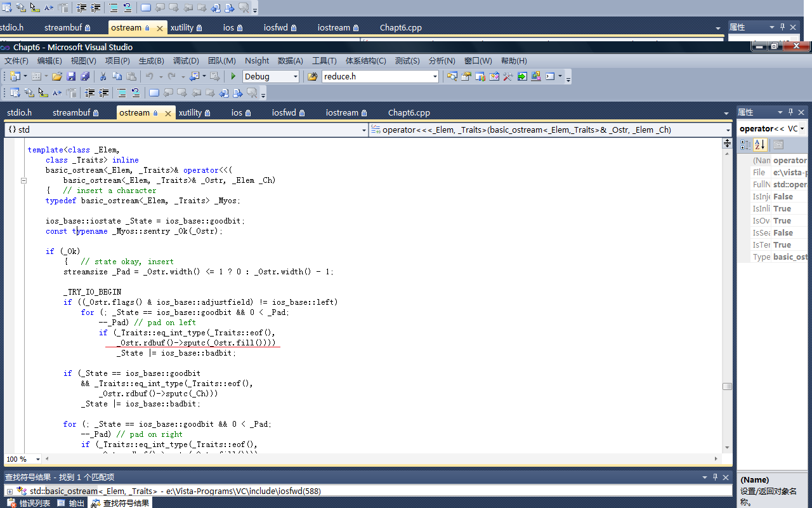812x508 pixels.
Task: Open Properties Window toolbar icon
Action: click(x=466, y=76)
